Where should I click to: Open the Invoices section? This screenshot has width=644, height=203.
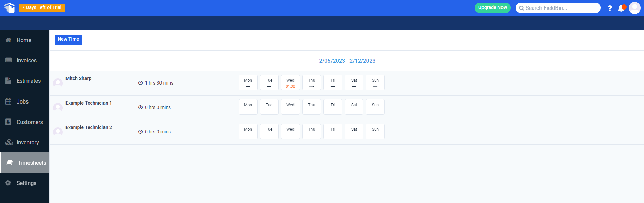pos(24,60)
